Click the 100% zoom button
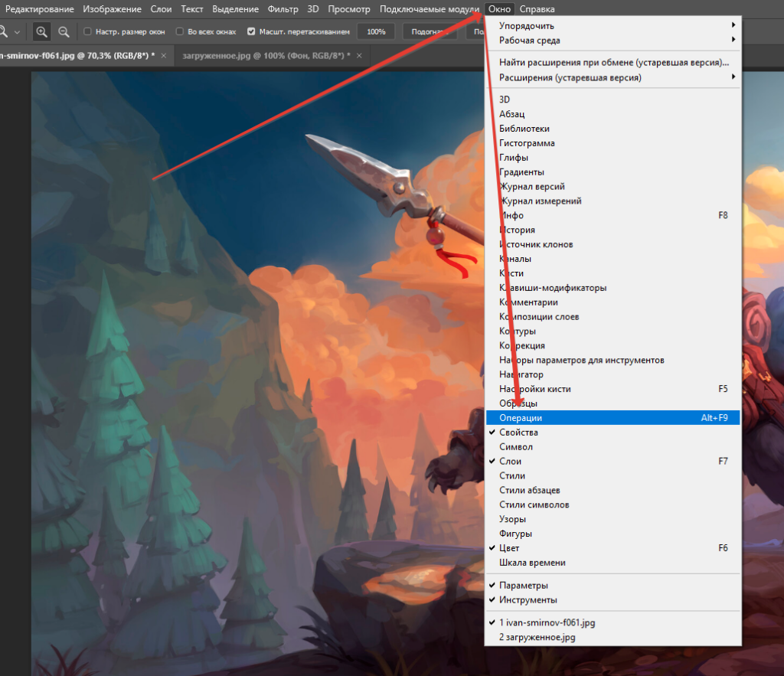Screen dimensions: 784x676 pos(376,31)
